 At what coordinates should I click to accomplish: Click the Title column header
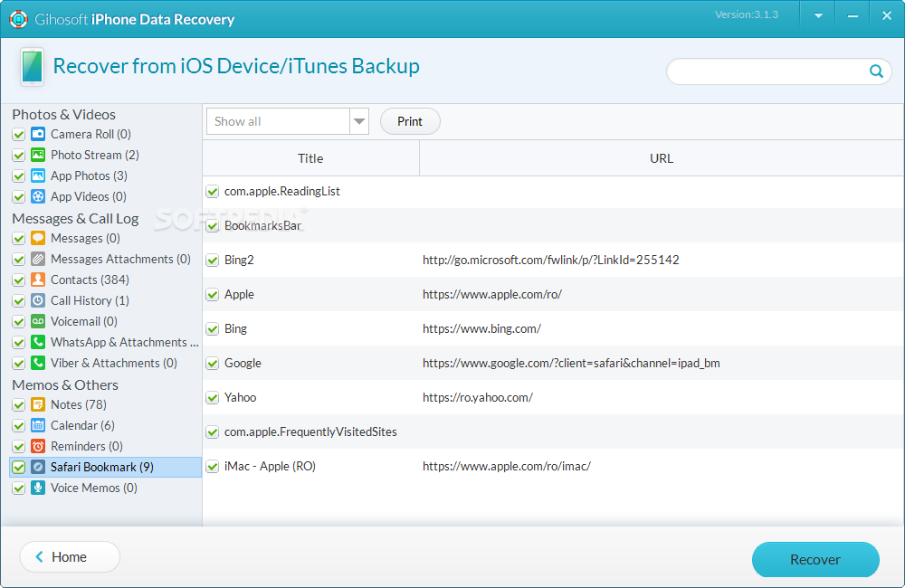pos(310,158)
